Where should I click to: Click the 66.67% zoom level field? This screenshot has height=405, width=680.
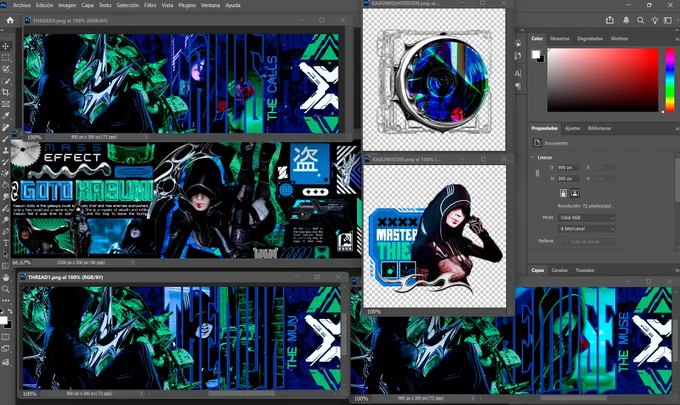pyautogui.click(x=21, y=262)
